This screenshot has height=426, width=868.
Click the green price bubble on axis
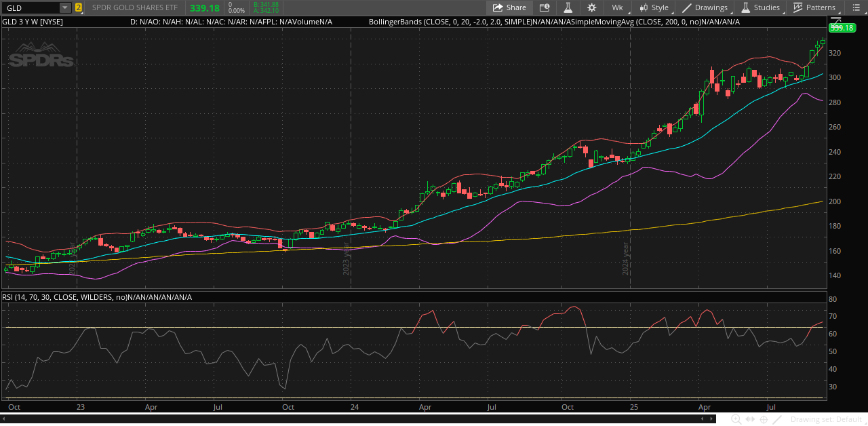842,28
